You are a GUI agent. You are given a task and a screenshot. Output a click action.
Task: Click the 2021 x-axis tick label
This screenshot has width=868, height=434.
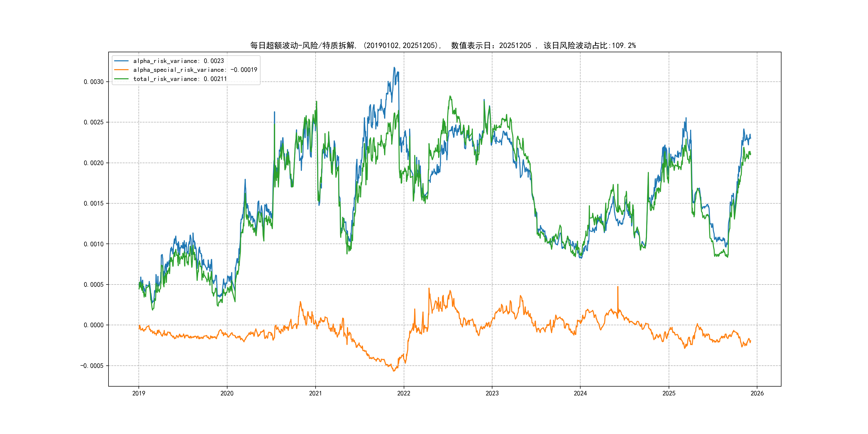pos(315,393)
